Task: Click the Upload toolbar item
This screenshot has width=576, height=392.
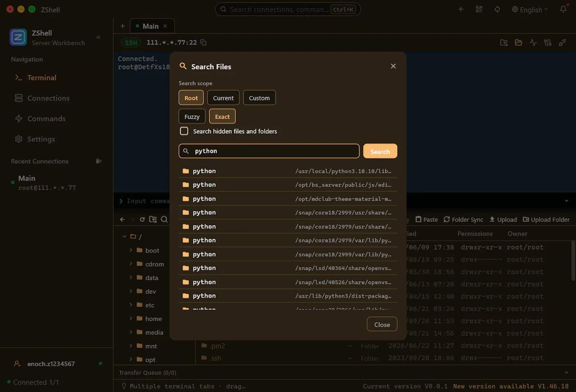Action: 503,219
